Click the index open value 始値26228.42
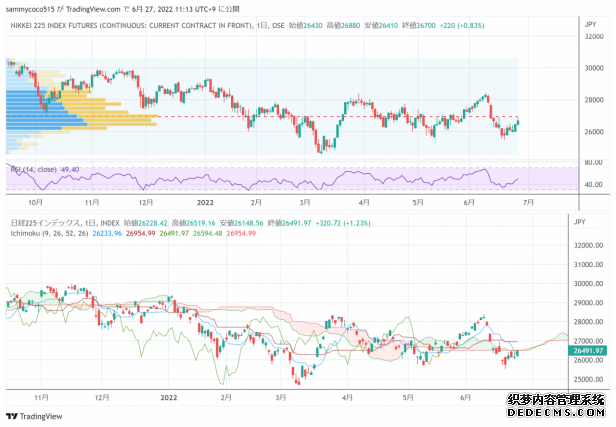This screenshot has width=616, height=427. click(145, 223)
